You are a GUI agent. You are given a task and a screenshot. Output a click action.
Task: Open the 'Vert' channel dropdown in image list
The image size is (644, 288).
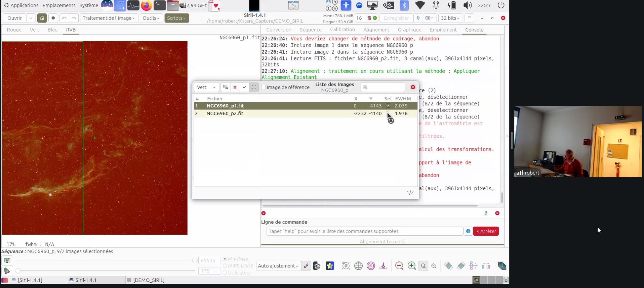[x=206, y=87]
